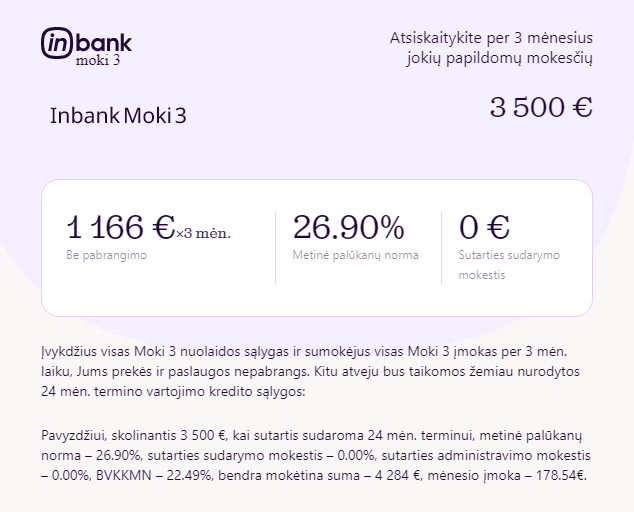
Task: Click the Inbank logo
Action: 86,46
